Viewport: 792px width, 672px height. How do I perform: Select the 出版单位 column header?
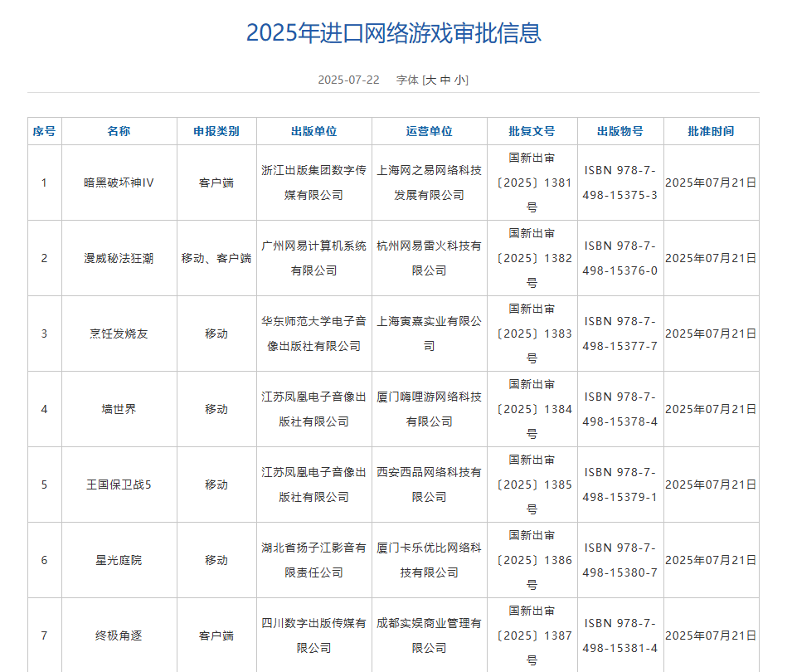[313, 131]
